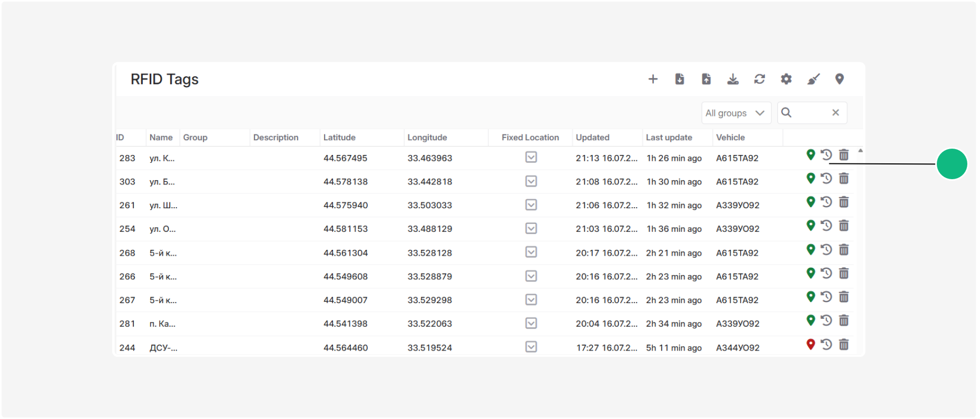Image resolution: width=980 pixels, height=419 pixels.
Task: Toggle Fixed Location checkbox for tag 283
Action: [531, 157]
